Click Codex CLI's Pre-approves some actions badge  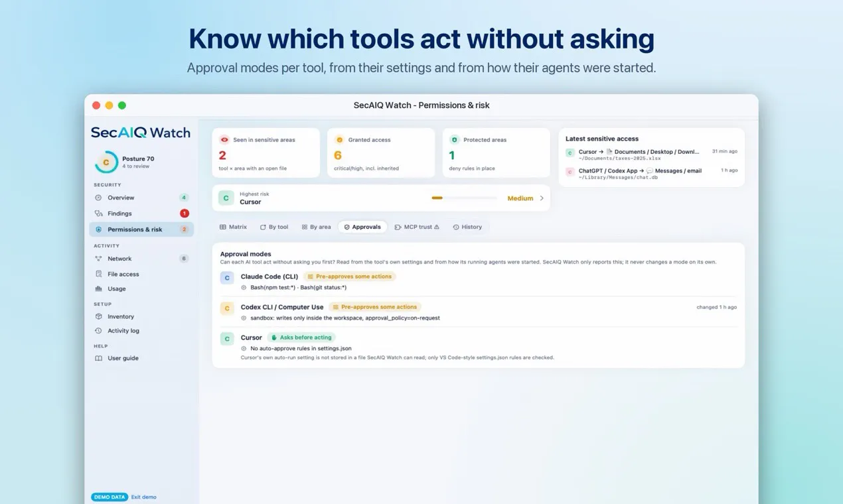375,307
